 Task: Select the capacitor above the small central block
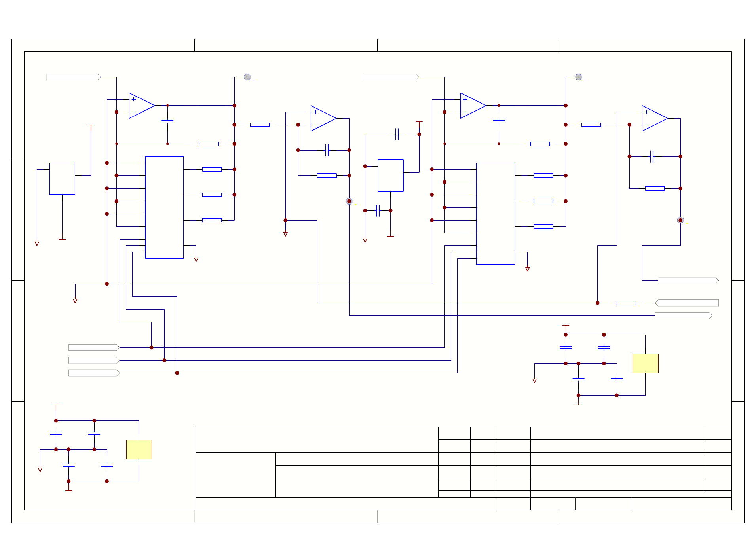[397, 134]
